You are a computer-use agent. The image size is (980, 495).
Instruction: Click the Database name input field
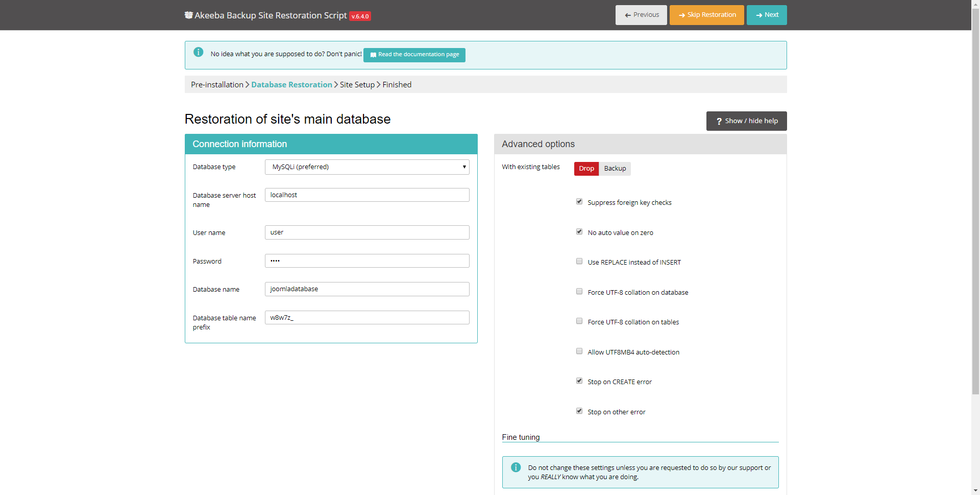367,289
